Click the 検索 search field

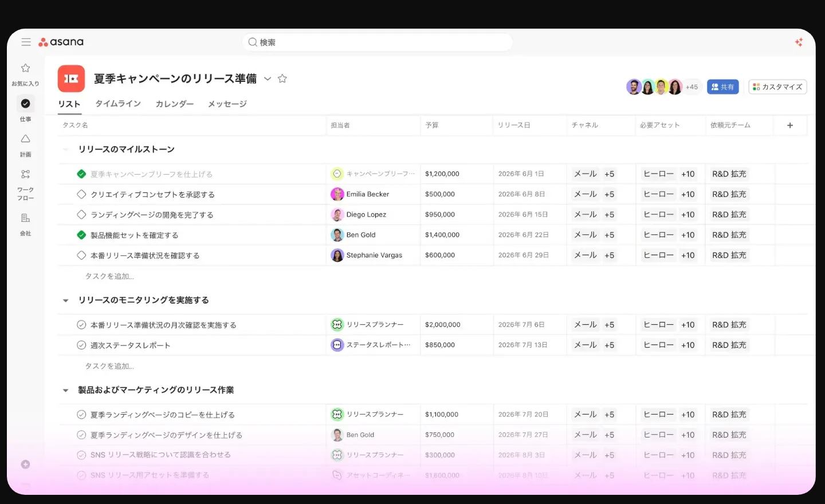[x=378, y=42]
